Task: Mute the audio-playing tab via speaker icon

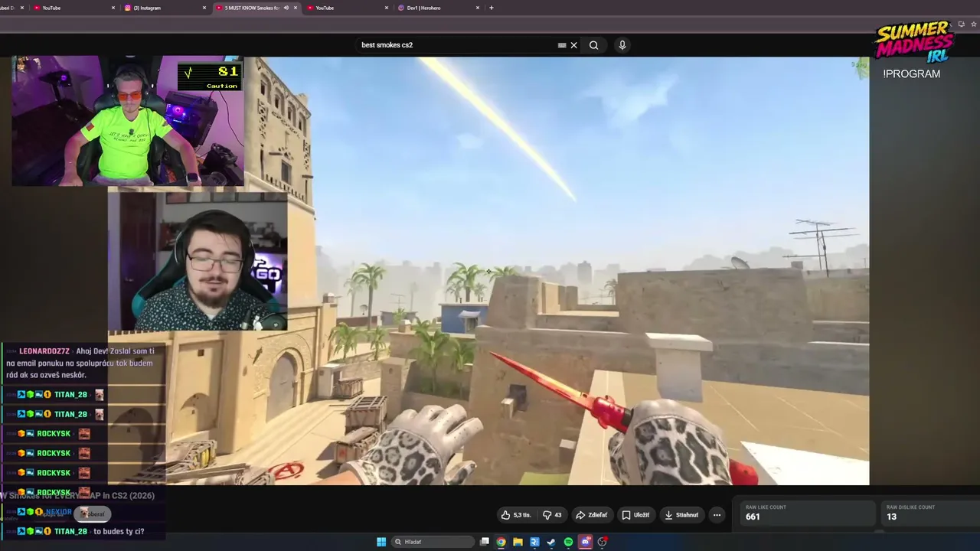Action: [x=286, y=8]
